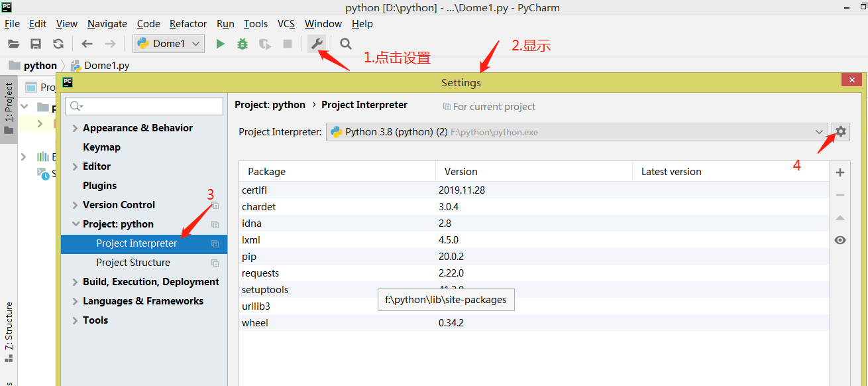868x386 pixels.
Task: Open the Open File folder icon
Action: pos(13,43)
